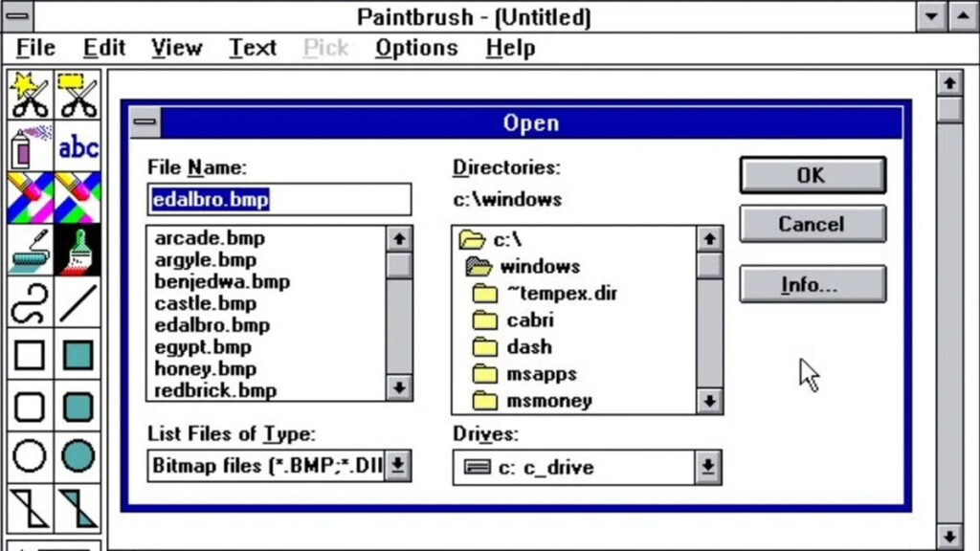Screen dimensions: 980x551
Task: Select the hollow Box tool
Action: (30, 355)
